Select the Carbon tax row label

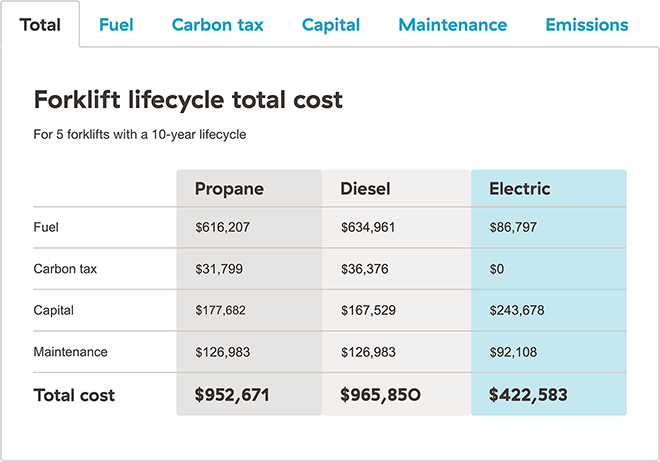65,269
